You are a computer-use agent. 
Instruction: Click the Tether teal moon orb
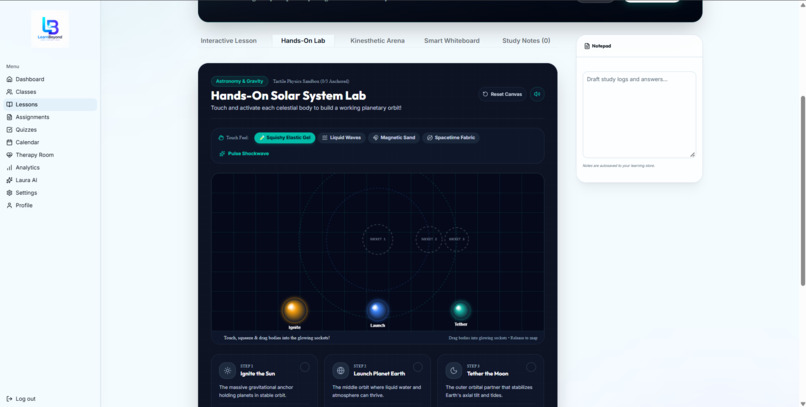461,310
